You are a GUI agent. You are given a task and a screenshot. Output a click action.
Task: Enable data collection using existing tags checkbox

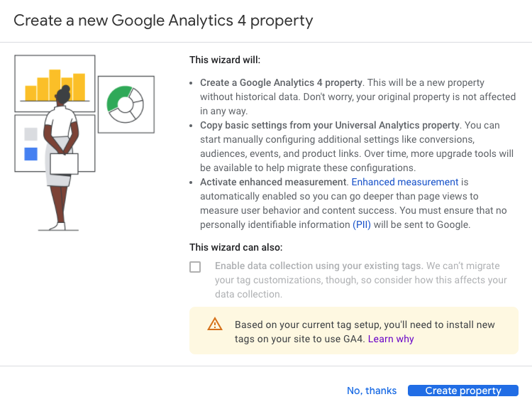[x=195, y=267]
